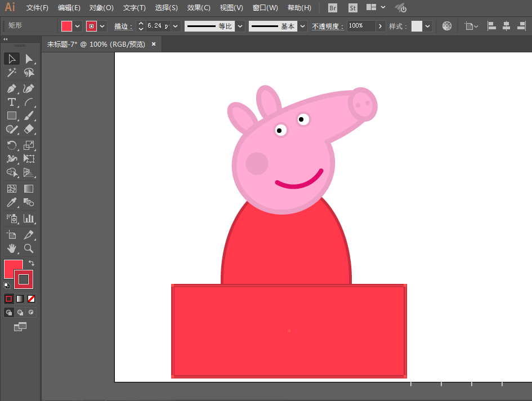Select the Perspective Grid tool

(x=29, y=172)
